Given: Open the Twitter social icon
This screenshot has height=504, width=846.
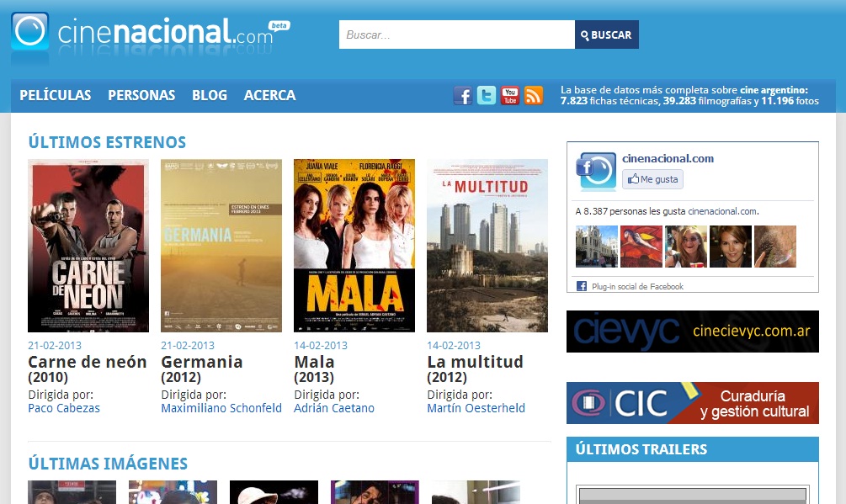Looking at the screenshot, I should (x=486, y=95).
